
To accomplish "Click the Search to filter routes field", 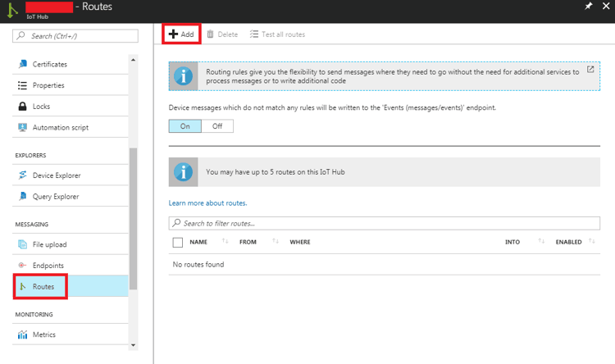I will pyautogui.click(x=385, y=223).
